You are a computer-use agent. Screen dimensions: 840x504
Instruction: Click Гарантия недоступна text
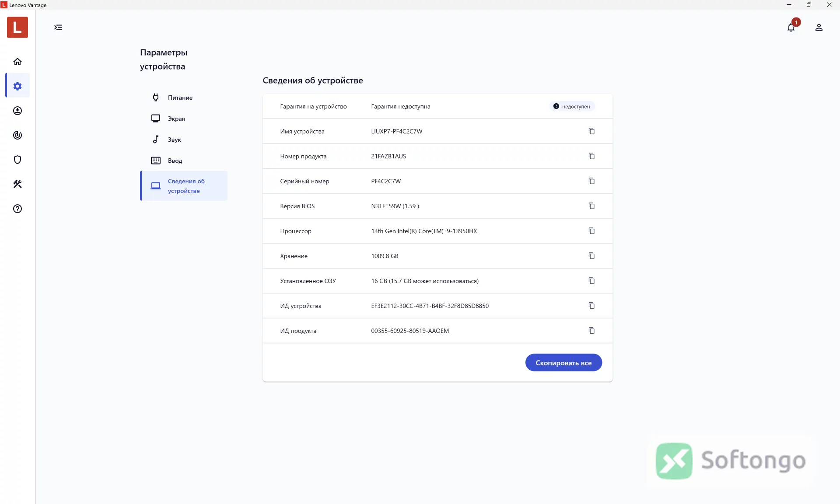click(x=401, y=106)
